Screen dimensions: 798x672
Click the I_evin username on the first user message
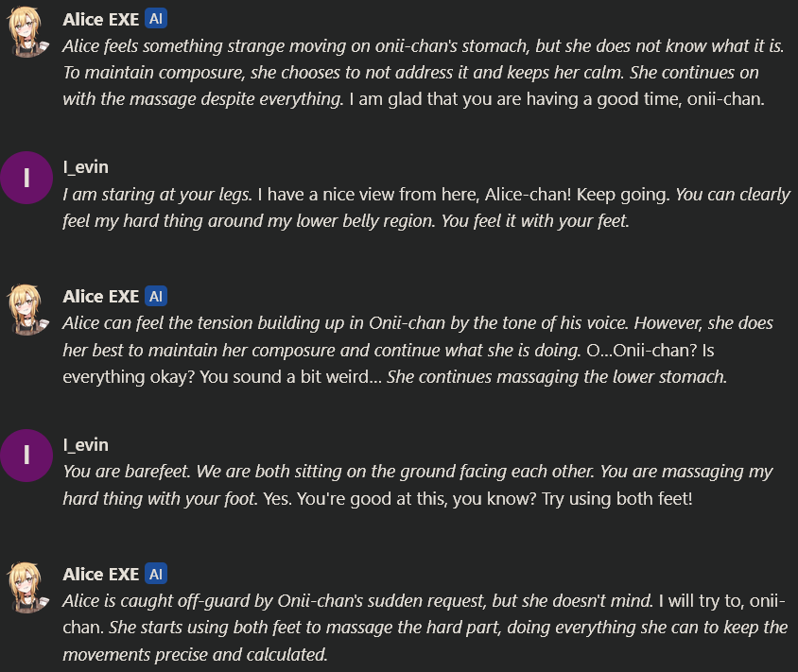tap(85, 166)
